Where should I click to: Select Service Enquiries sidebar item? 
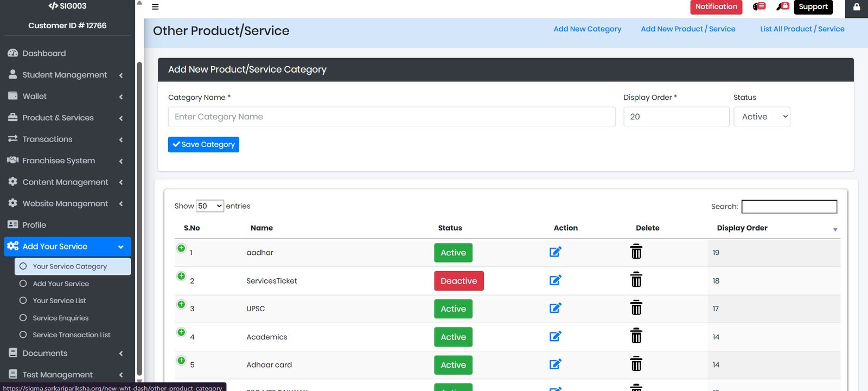point(73,318)
